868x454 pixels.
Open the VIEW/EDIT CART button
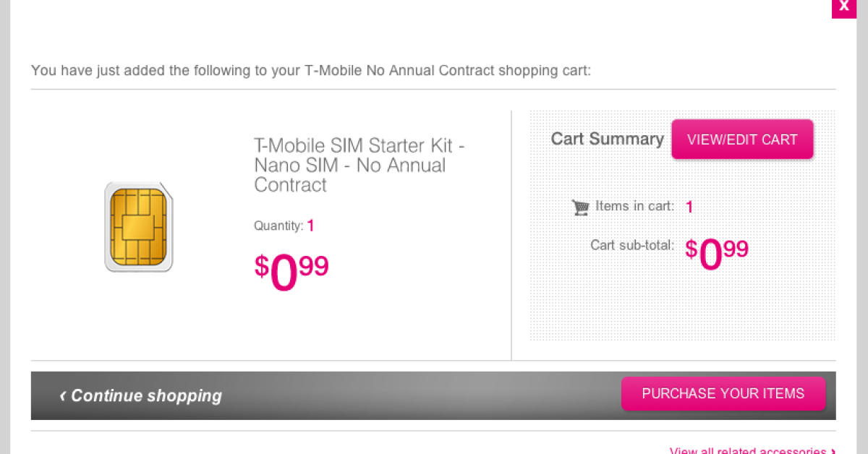coord(742,140)
